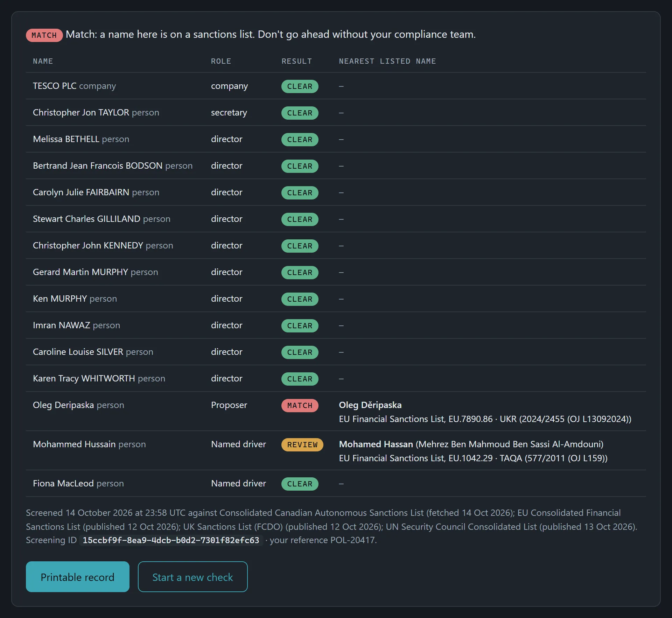Select CLEAR badge for Christopher Jon TAYLOR

pyautogui.click(x=300, y=113)
